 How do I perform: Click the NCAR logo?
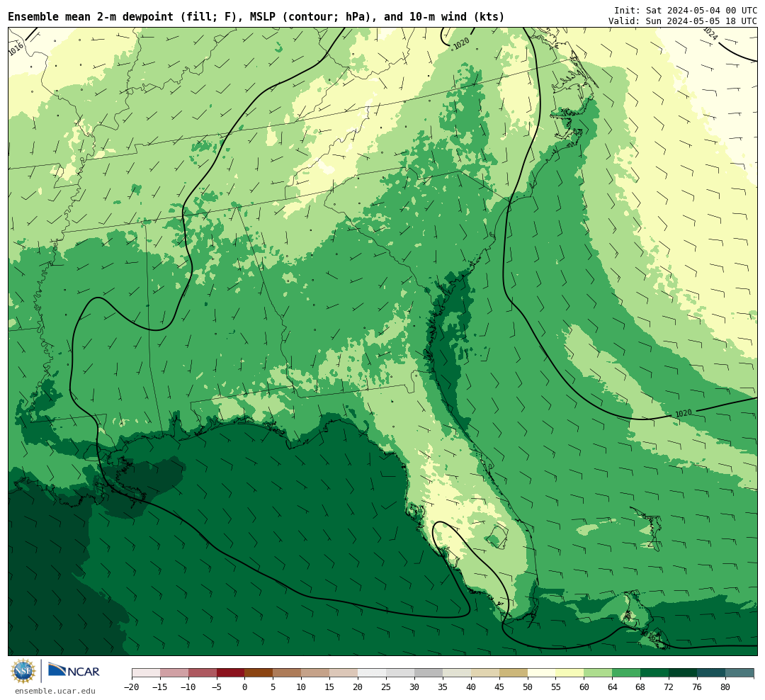pos(74,670)
